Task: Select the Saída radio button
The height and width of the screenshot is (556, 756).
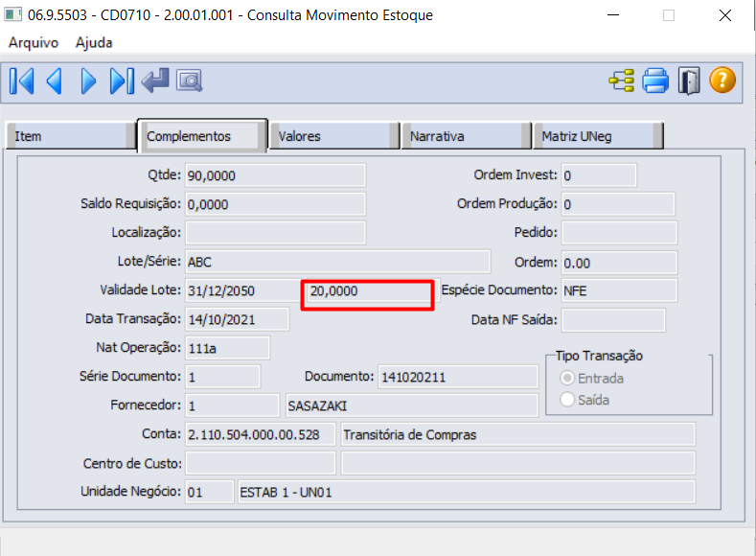Action: click(567, 400)
